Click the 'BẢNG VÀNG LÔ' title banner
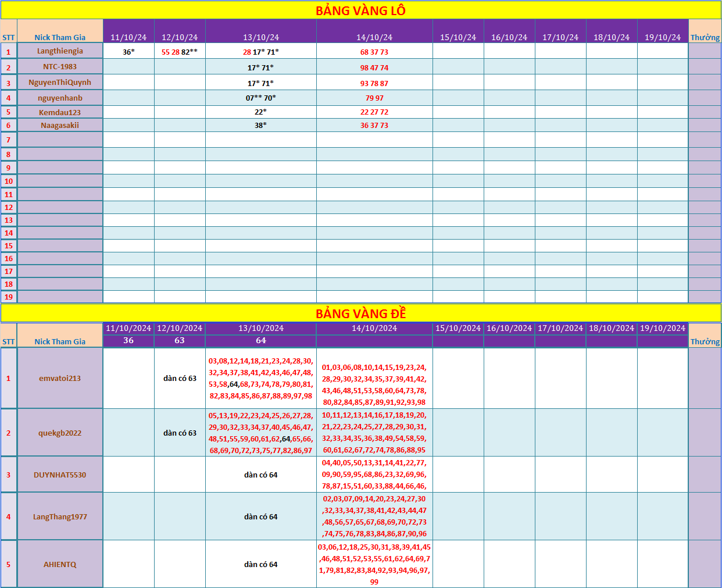This screenshot has height=588, width=722. pos(360,10)
